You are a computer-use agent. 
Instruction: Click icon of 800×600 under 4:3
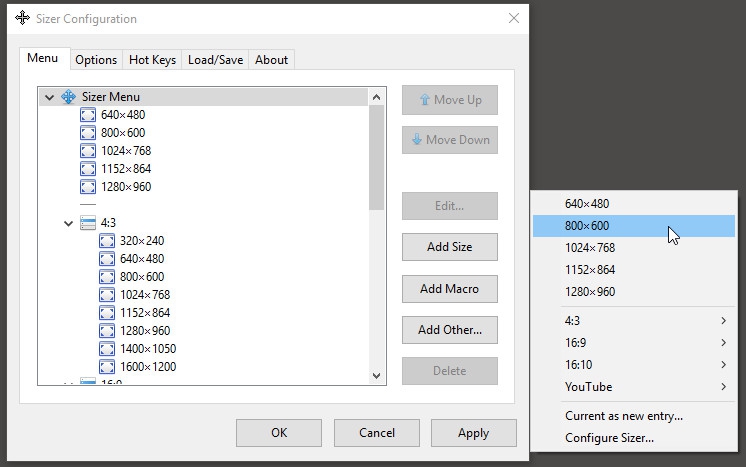(x=107, y=277)
